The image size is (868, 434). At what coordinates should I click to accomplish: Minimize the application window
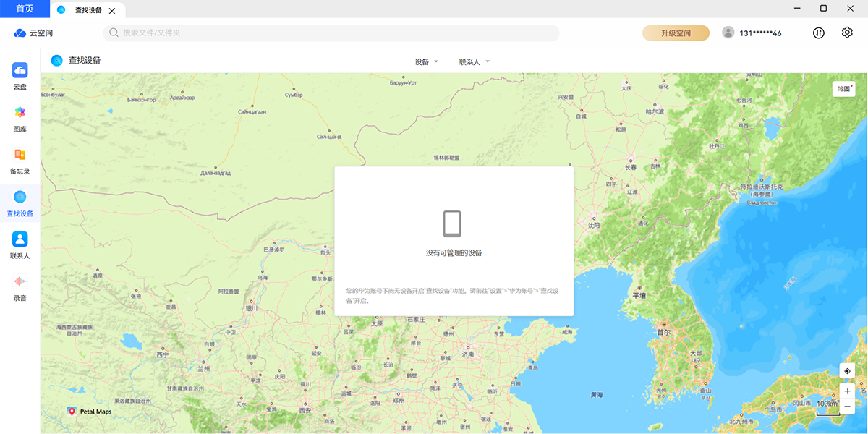tap(796, 8)
